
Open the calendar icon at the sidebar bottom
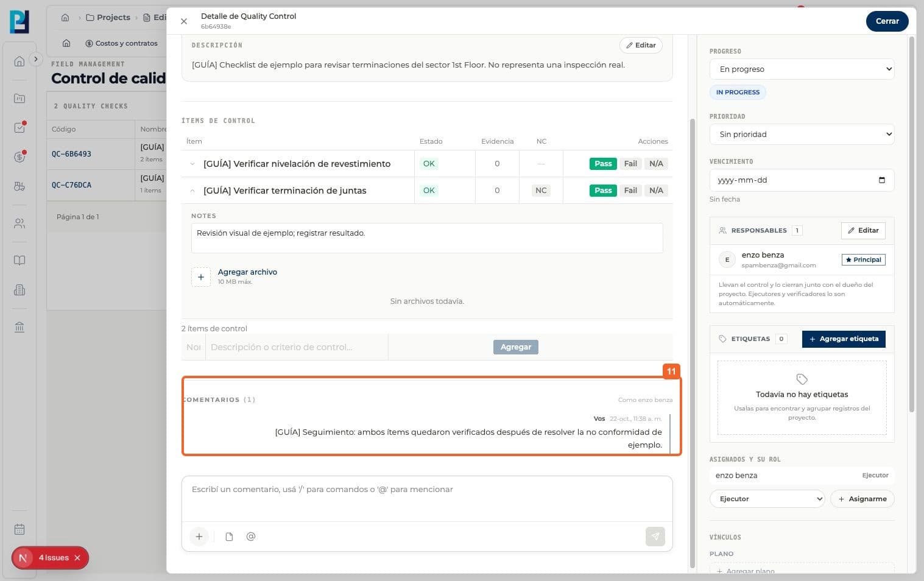[x=19, y=529]
